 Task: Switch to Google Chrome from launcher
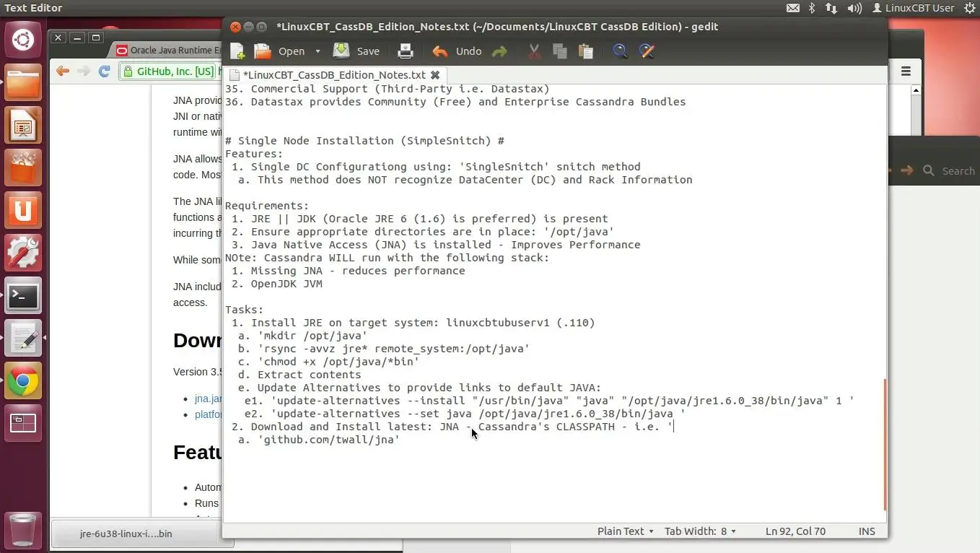pyautogui.click(x=23, y=381)
